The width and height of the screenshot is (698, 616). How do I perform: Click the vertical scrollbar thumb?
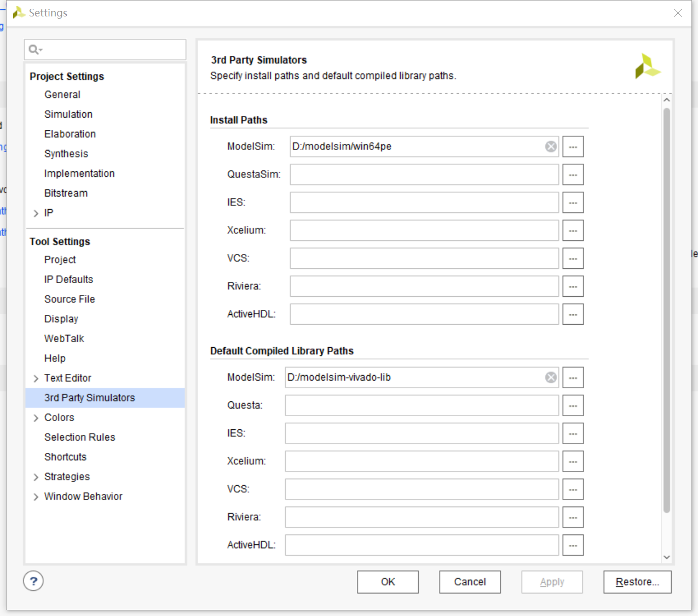(x=666, y=310)
